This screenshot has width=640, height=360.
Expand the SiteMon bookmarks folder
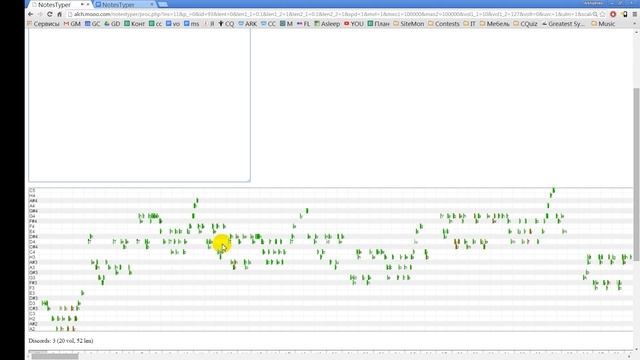coord(409,24)
